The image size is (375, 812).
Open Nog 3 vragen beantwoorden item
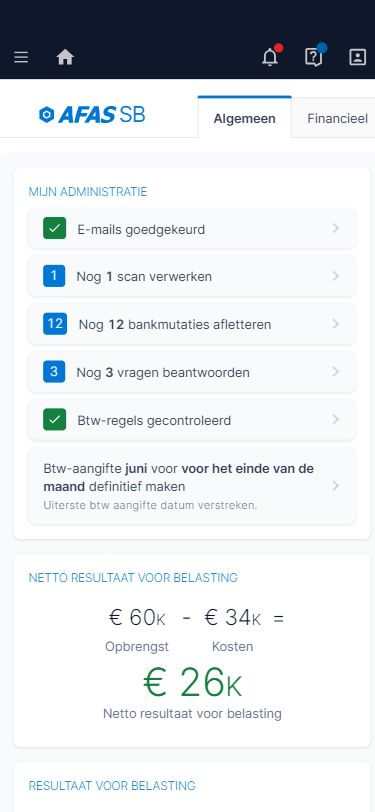tap(192, 372)
